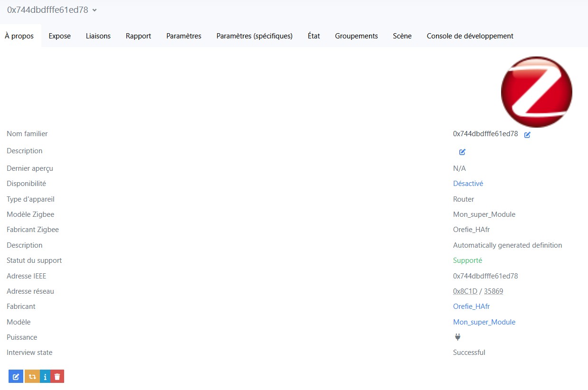Click the interview info button
This screenshot has width=588, height=390.
(x=45, y=376)
